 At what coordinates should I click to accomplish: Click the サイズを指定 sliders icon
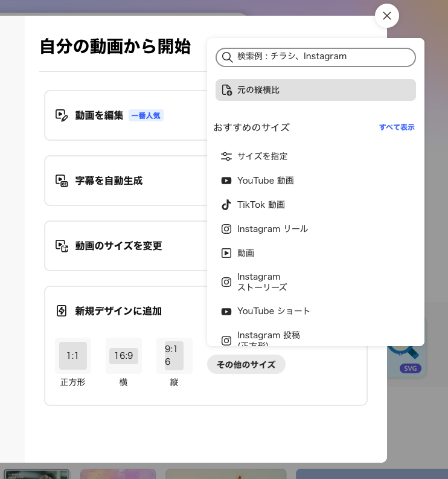[226, 156]
